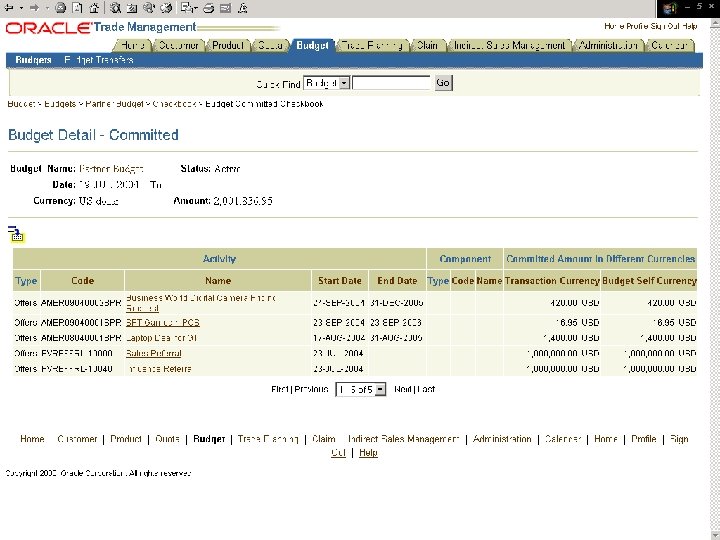This screenshot has height=540, width=720.
Task: Click the footer Customer link
Action: [x=77, y=439]
